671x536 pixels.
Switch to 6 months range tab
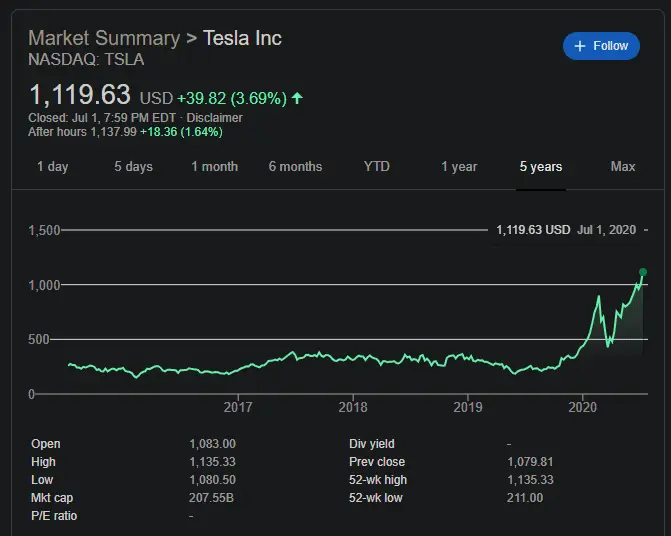(295, 167)
